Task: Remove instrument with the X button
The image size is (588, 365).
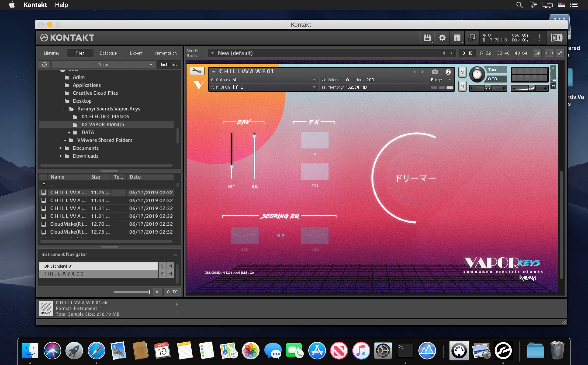Action: [x=553, y=68]
